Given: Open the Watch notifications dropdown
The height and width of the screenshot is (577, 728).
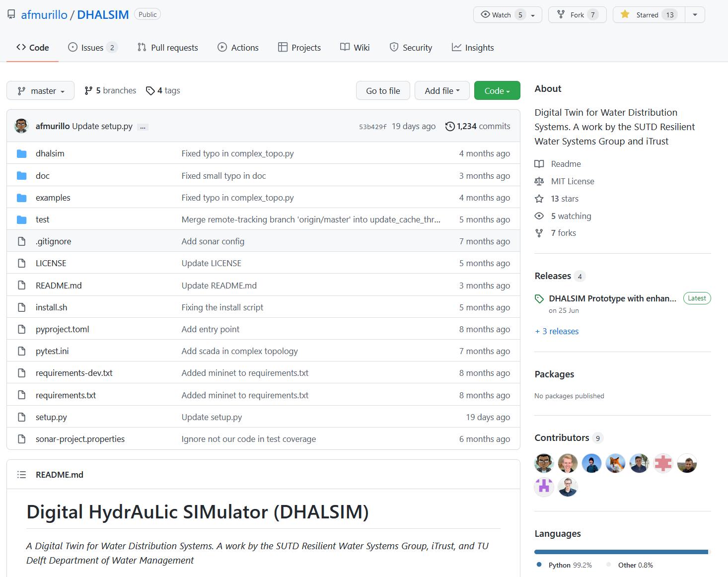Looking at the screenshot, I should [508, 15].
